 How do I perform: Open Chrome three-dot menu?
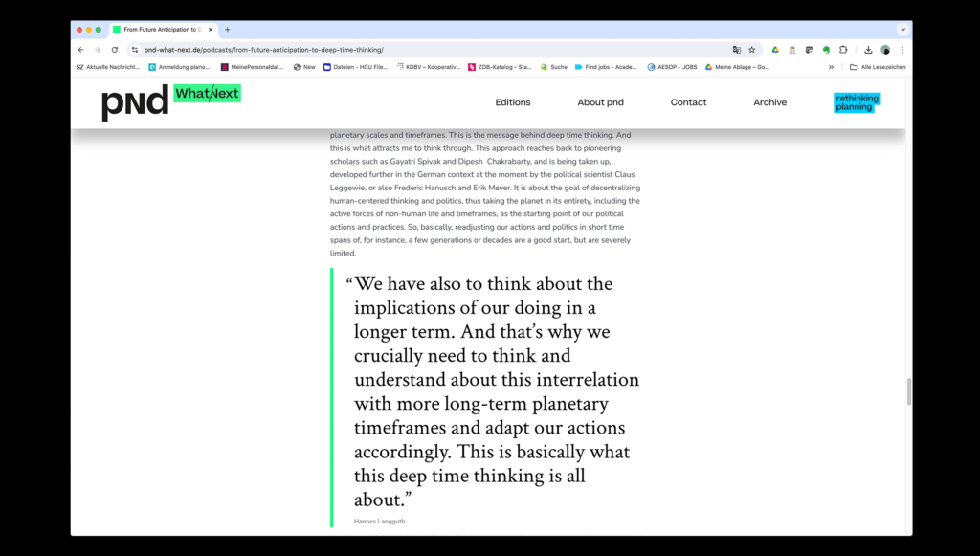coord(902,49)
